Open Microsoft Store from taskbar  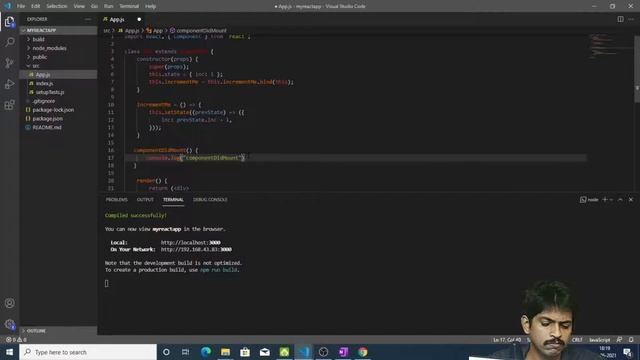[x=245, y=352]
